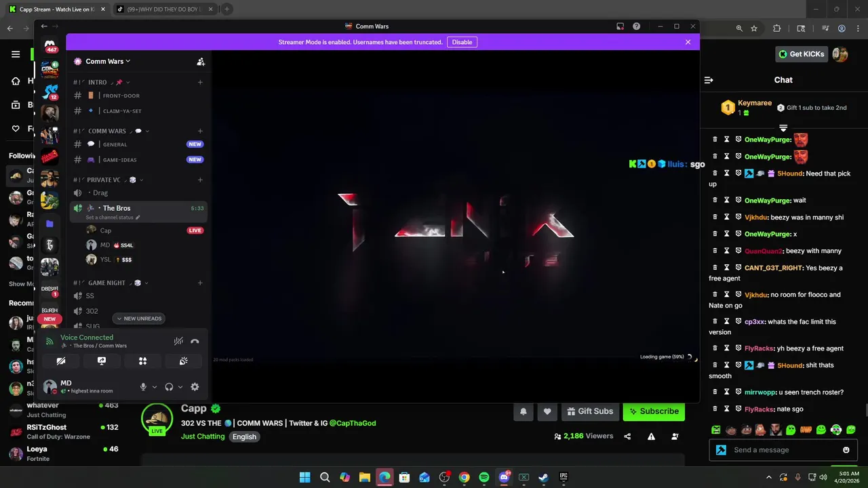Collapse the INTRO channel category
This screenshot has width=868, height=488.
click(102, 82)
